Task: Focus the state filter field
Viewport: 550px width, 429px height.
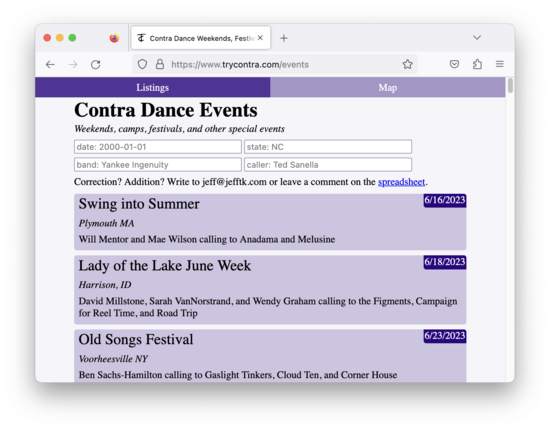Action: pyautogui.click(x=328, y=147)
